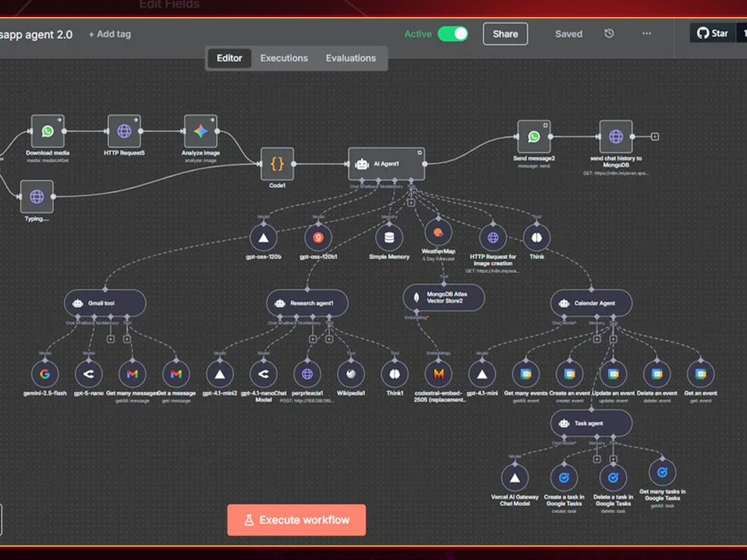Viewport: 747px width, 560px height.
Task: Open the gpt-oss-120b model node
Action: coord(264,237)
